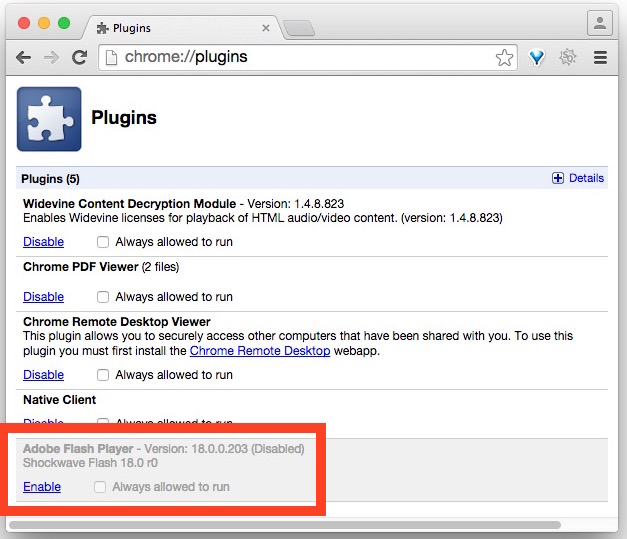Check 'Always allowed to run' for Chrome Remote Desktop

(103, 375)
